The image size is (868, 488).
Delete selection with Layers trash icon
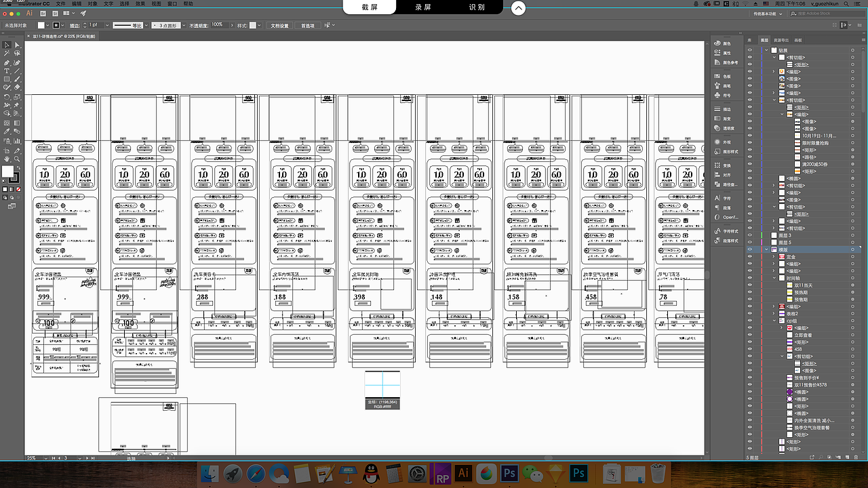(856, 458)
